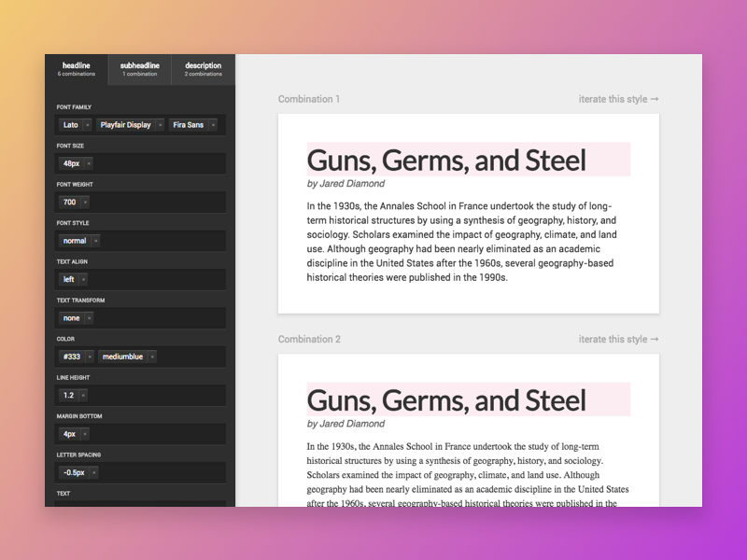The width and height of the screenshot is (747, 560).
Task: Select the mediumblue color tag label
Action: pos(122,357)
